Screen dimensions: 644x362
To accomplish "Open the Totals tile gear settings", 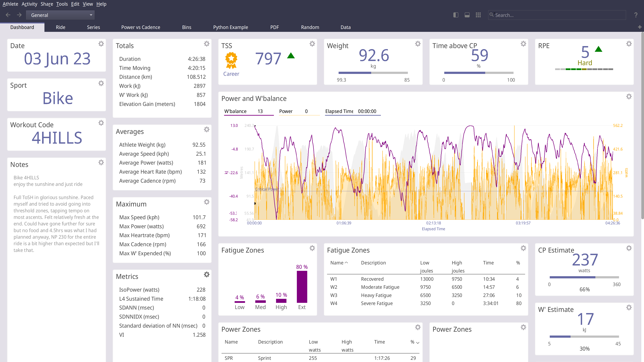I will tap(206, 44).
